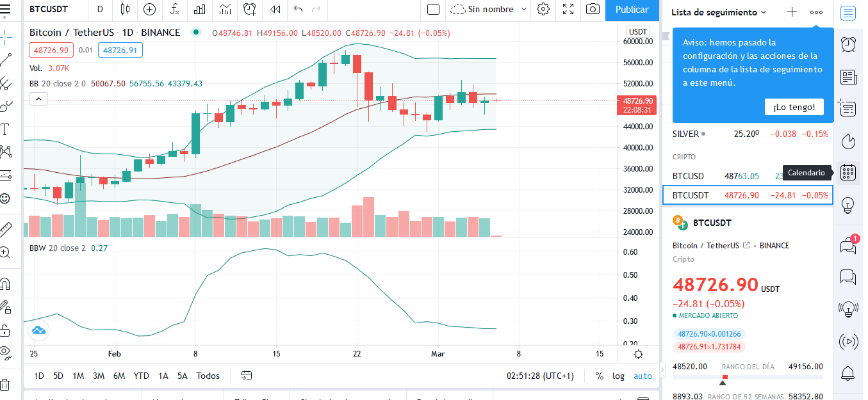Open chart settings gear icon
The image size is (868, 400).
pos(543,10)
